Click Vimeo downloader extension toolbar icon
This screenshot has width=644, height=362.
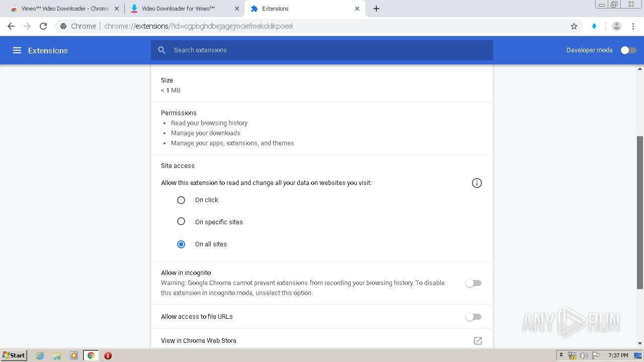[x=594, y=26]
